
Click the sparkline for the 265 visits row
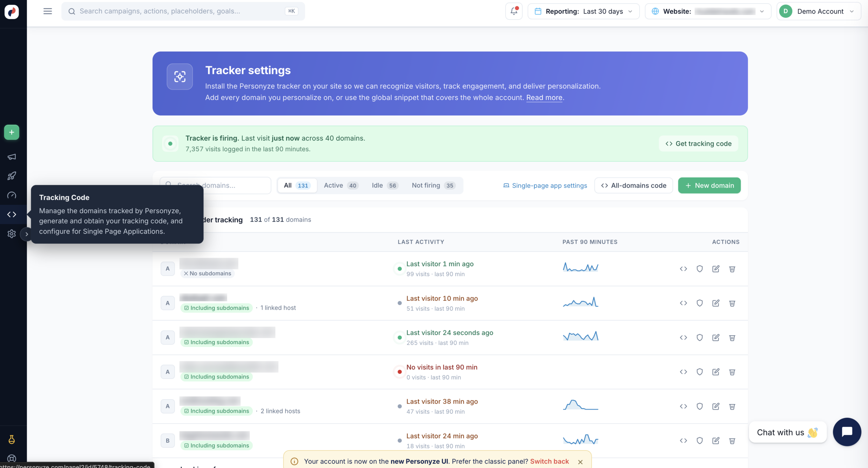click(x=580, y=336)
